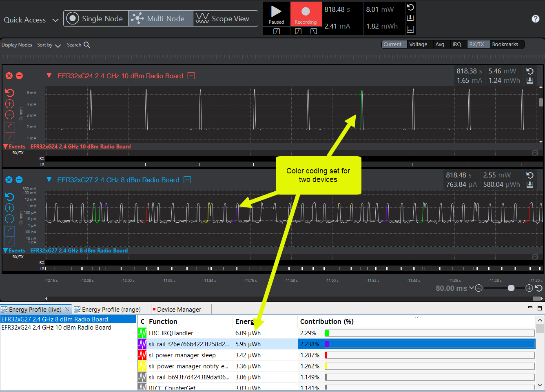Enable the IRQ display toggle
The width and height of the screenshot is (545, 392).
point(457,44)
